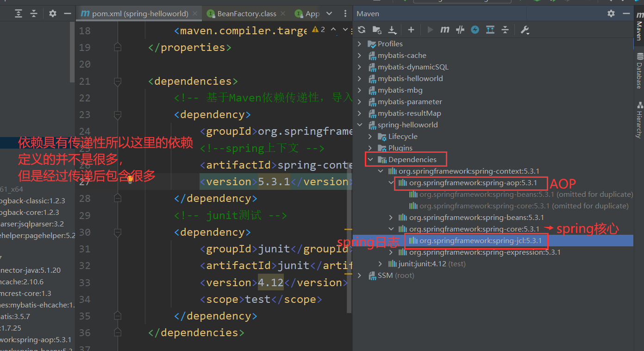The width and height of the screenshot is (644, 351).
Task: Click the intention lightbulb on line 27
Action: tap(130, 179)
